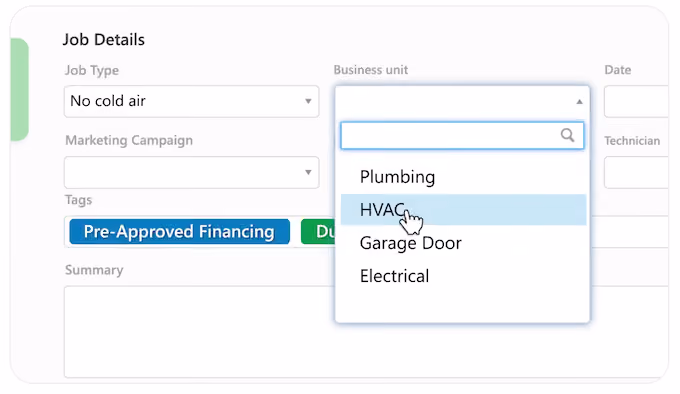The image size is (680, 394).
Task: Collapse the Business unit dropdown arrow
Action: coord(579,102)
